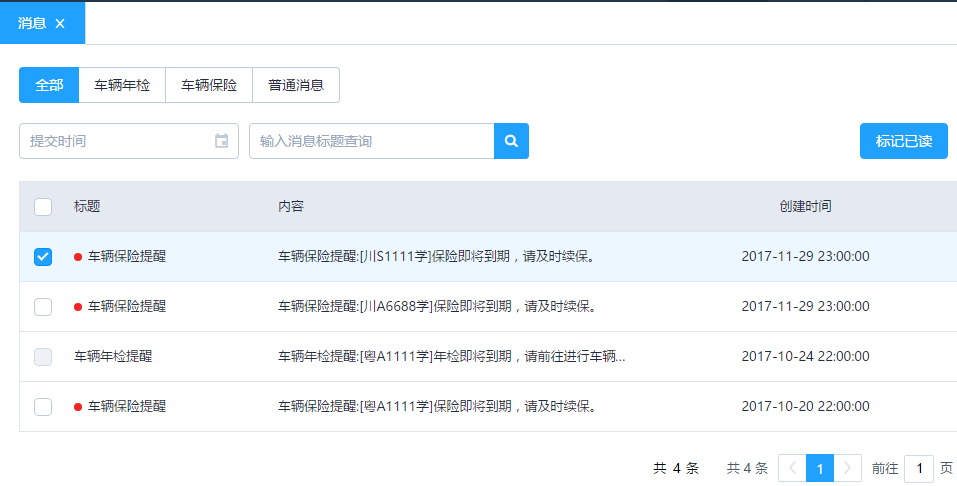The image size is (957, 486).
Task: Select the 全部 filter tab
Action: [49, 86]
